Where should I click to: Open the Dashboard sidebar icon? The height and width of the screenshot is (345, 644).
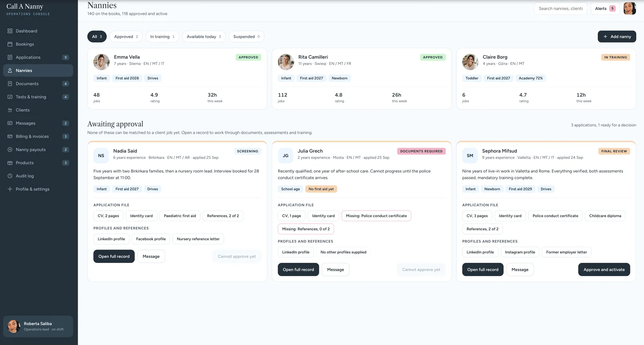[10, 31]
